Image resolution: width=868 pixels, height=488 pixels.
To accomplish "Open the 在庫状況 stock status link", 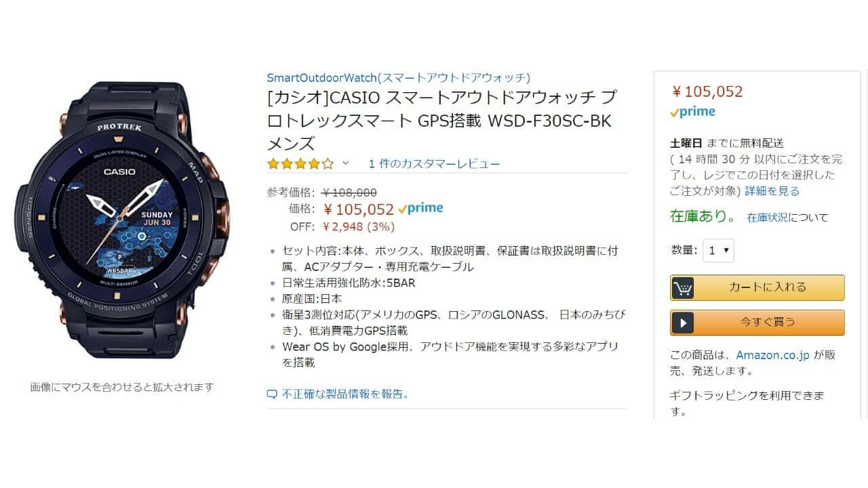I will click(x=768, y=218).
